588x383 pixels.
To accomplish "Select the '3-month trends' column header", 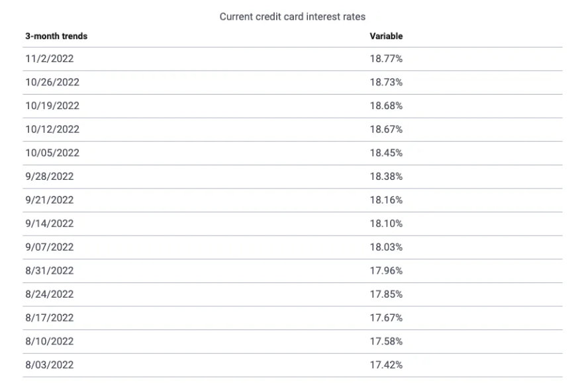I will [x=56, y=36].
